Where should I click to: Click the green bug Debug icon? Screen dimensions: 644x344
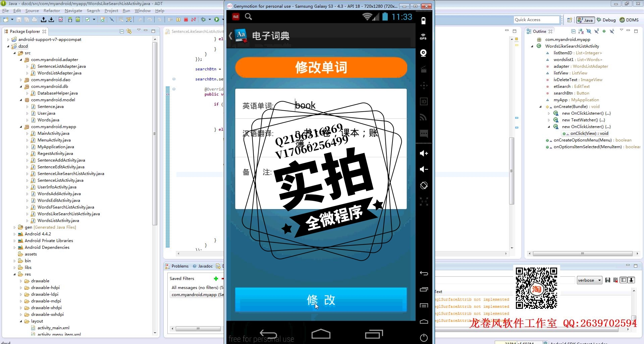203,20
